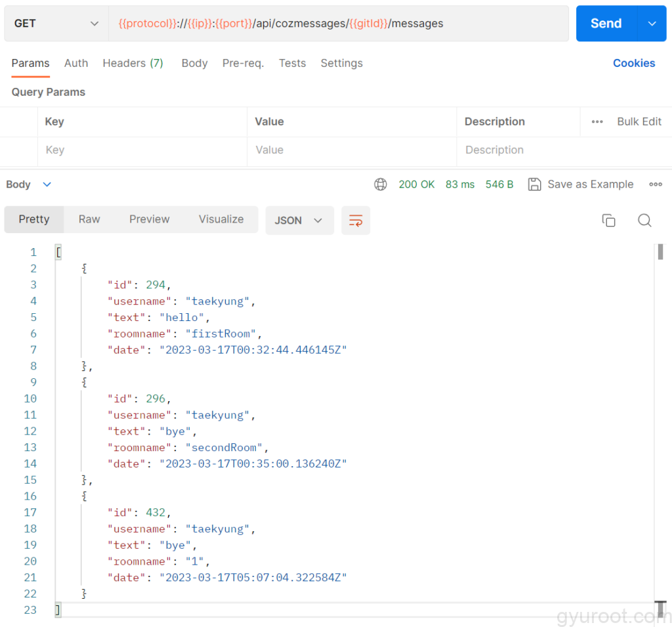Switch to the Visualize response view
The width and height of the screenshot is (672, 627).
point(221,219)
